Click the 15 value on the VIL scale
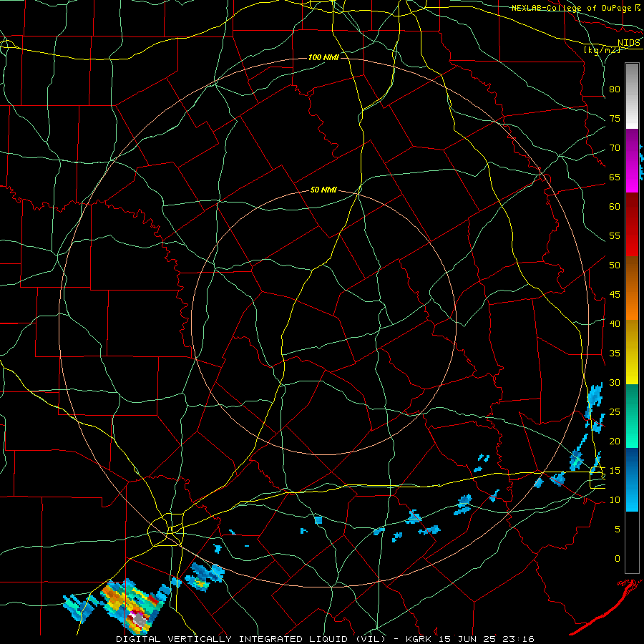The height and width of the screenshot is (644, 644). pos(615,471)
